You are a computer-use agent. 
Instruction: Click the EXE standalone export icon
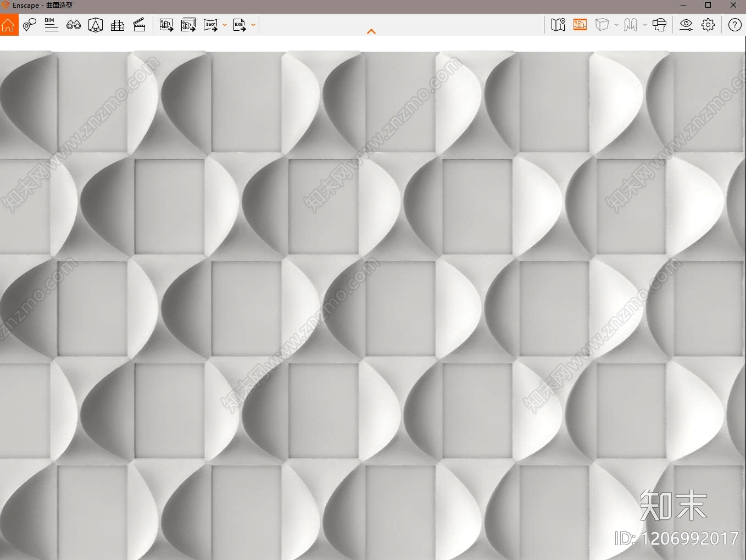(x=240, y=25)
